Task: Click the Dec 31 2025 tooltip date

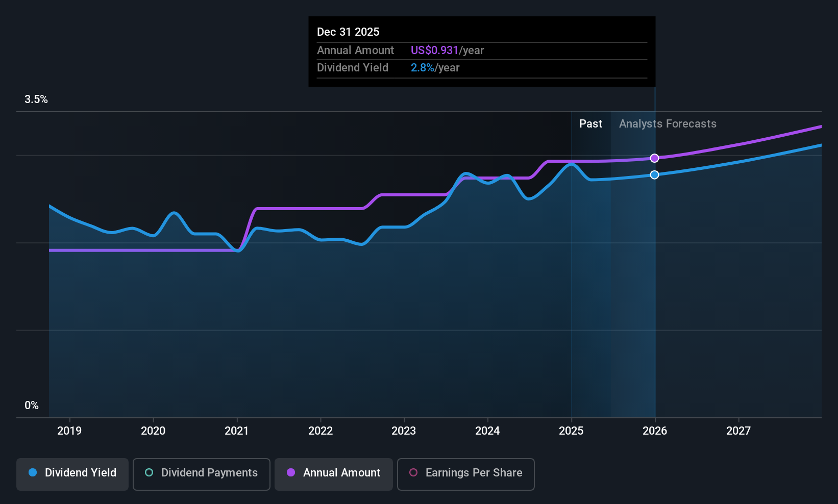Action: [348, 32]
